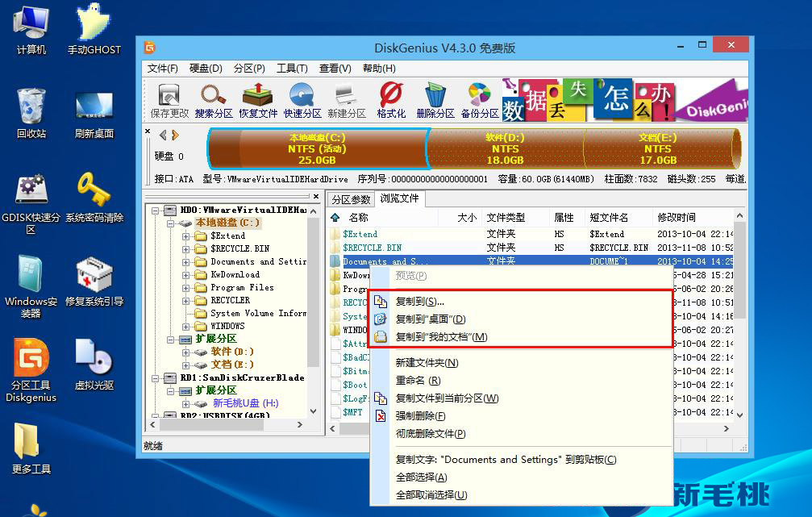Screen dimensions: 812x517
Task: Select the 新毛桃U盘 (H:) tree item
Action: 245,403
